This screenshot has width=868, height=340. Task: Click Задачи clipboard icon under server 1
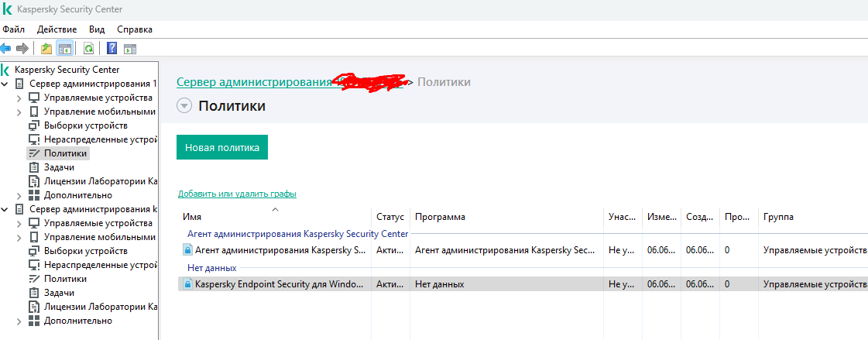34,167
